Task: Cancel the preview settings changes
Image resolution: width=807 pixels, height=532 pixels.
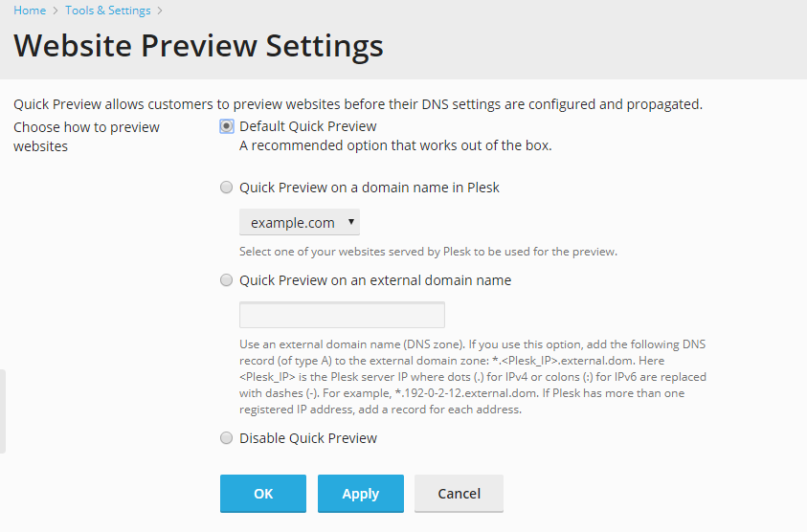Action: 459,494
